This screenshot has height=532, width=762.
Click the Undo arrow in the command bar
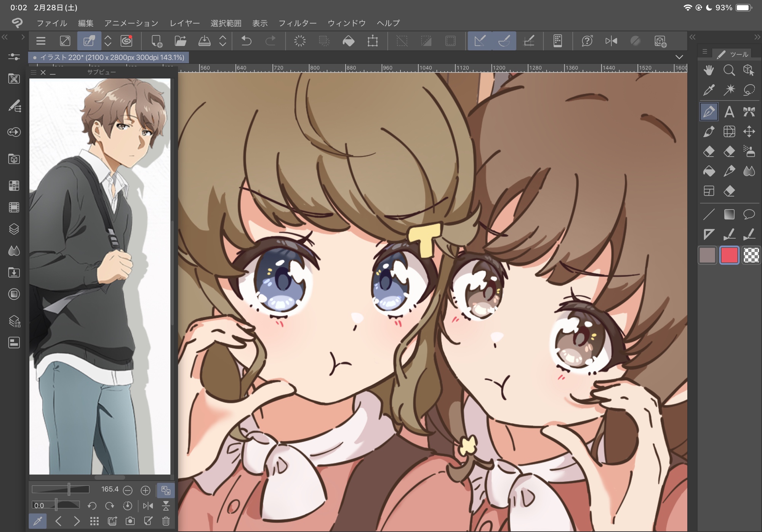pos(247,41)
